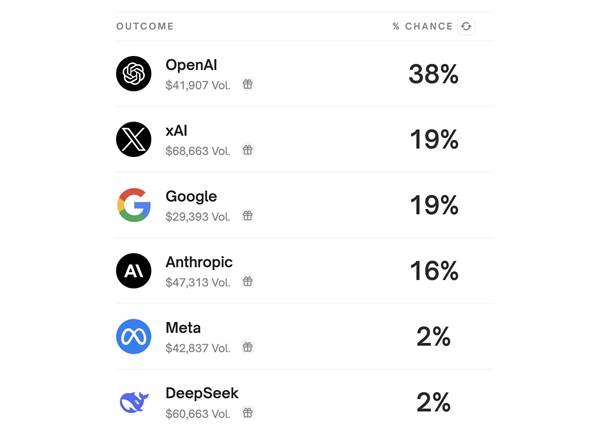
Task: Click the gift icon beside Google volume
Action: (x=248, y=216)
